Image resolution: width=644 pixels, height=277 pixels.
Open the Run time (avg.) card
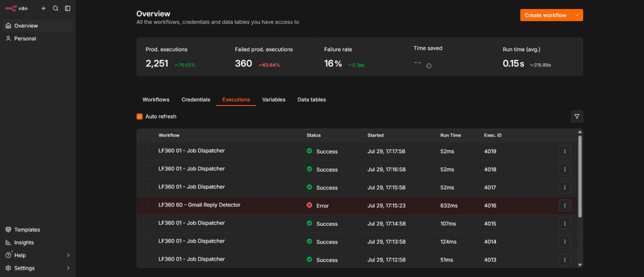point(538,57)
